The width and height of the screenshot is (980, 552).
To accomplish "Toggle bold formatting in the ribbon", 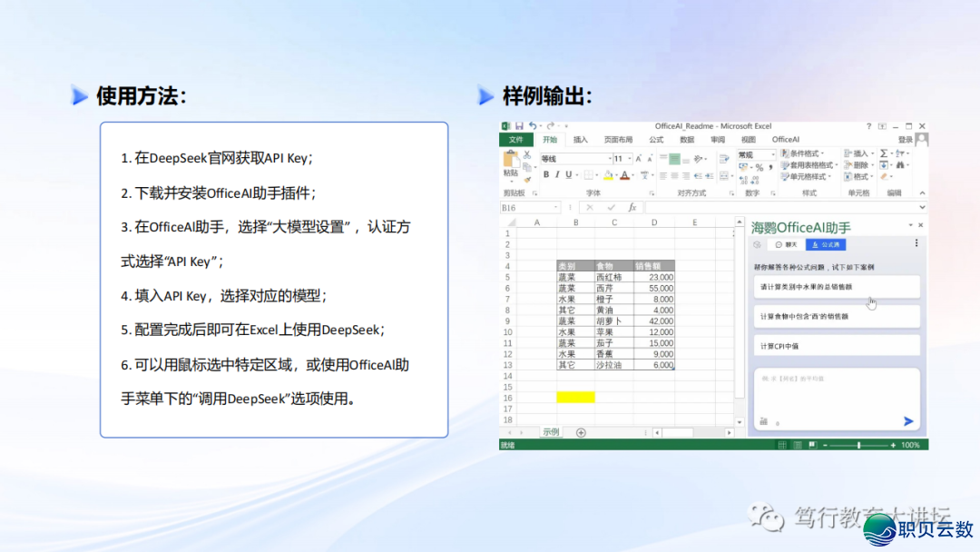I will click(x=546, y=174).
